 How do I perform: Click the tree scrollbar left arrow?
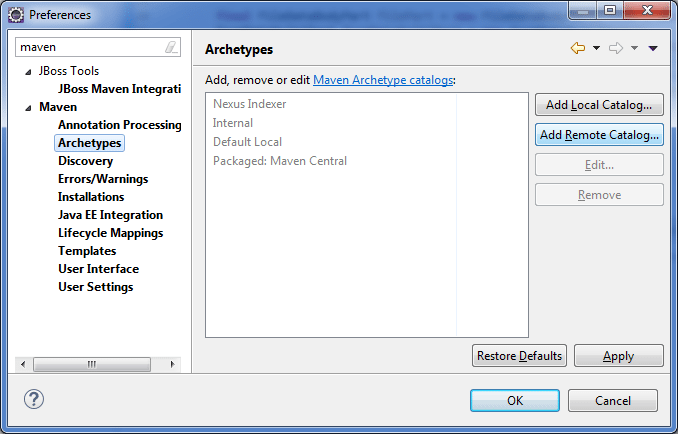point(23,364)
